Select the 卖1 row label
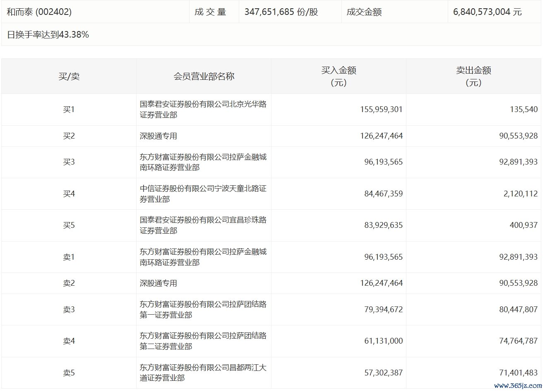This screenshot has height=392, width=545. pyautogui.click(x=69, y=257)
